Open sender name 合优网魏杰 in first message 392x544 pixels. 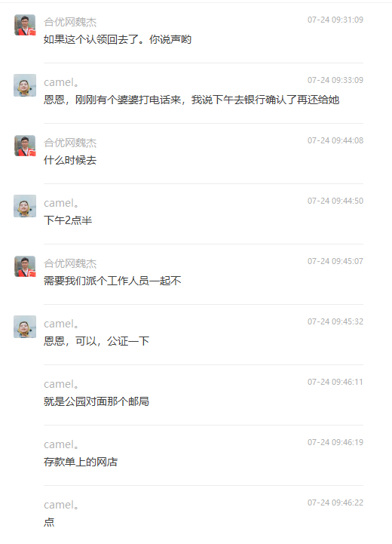[70, 22]
